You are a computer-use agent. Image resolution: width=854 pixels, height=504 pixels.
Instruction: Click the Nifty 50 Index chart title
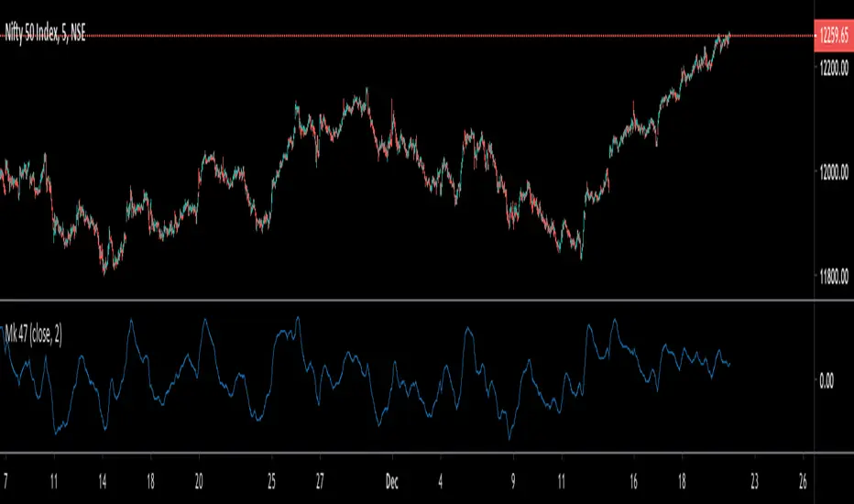point(45,34)
